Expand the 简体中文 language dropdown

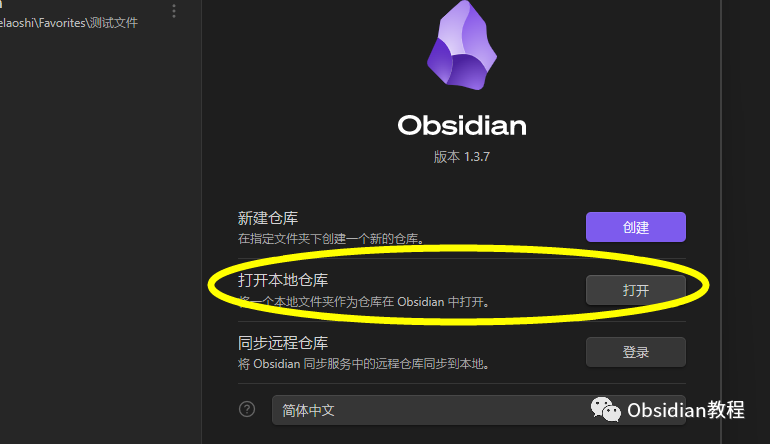point(478,410)
